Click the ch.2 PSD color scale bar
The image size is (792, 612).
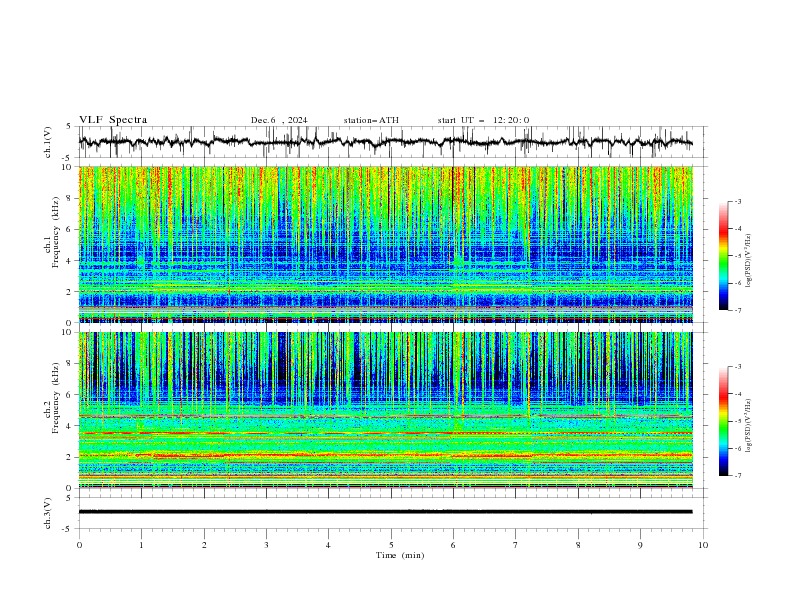coord(723,421)
